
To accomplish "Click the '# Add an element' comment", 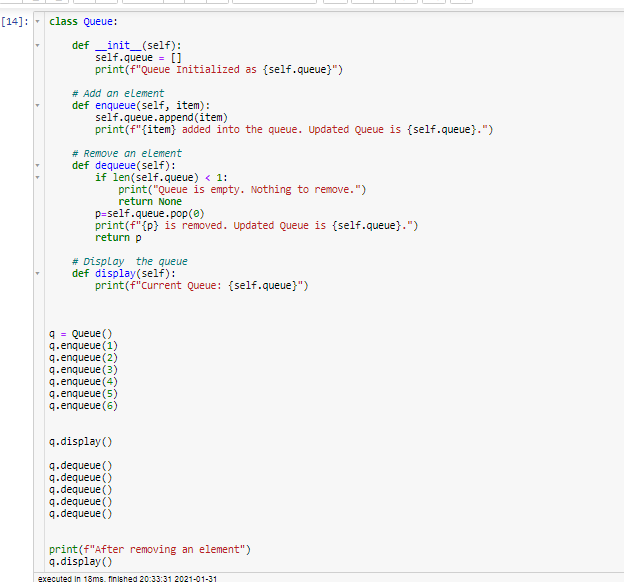I will click(x=118, y=94).
